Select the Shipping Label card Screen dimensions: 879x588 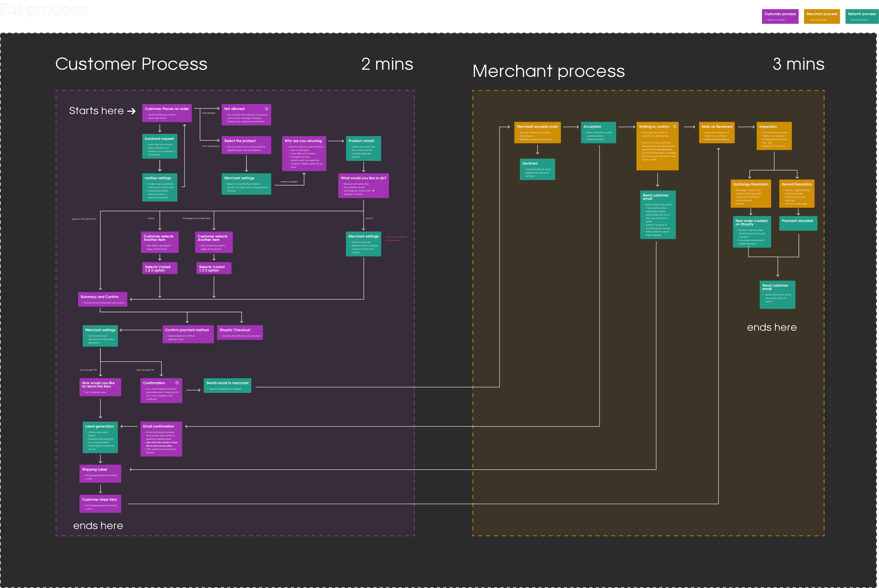click(100, 473)
